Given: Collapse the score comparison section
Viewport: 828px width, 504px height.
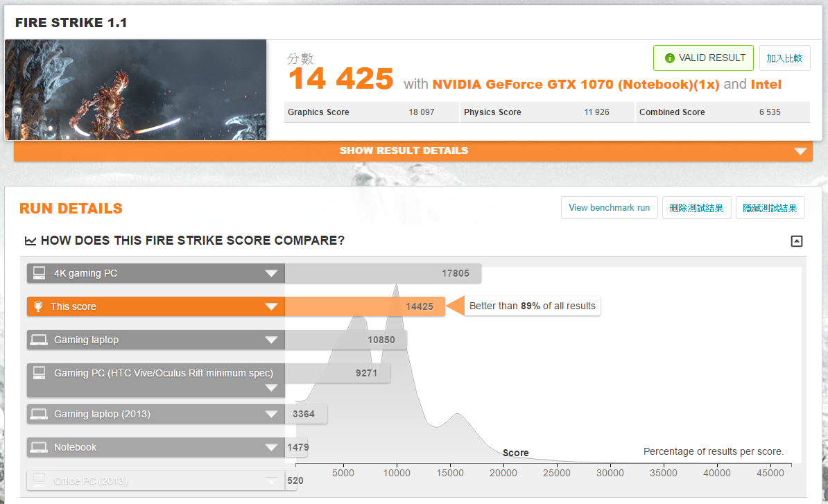Looking at the screenshot, I should tap(797, 241).
